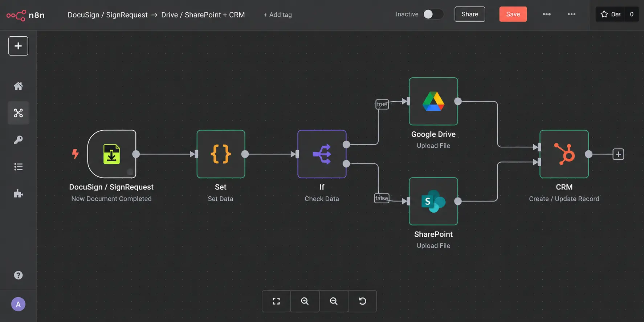Viewport: 644px width, 322px height.
Task: Click 'New Document Completed' subtitle
Action: [111, 199]
